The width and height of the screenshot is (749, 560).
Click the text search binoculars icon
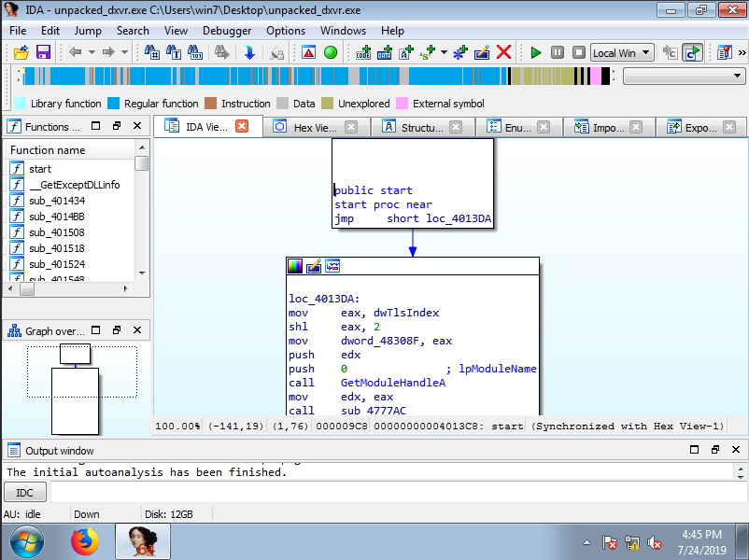click(174, 52)
